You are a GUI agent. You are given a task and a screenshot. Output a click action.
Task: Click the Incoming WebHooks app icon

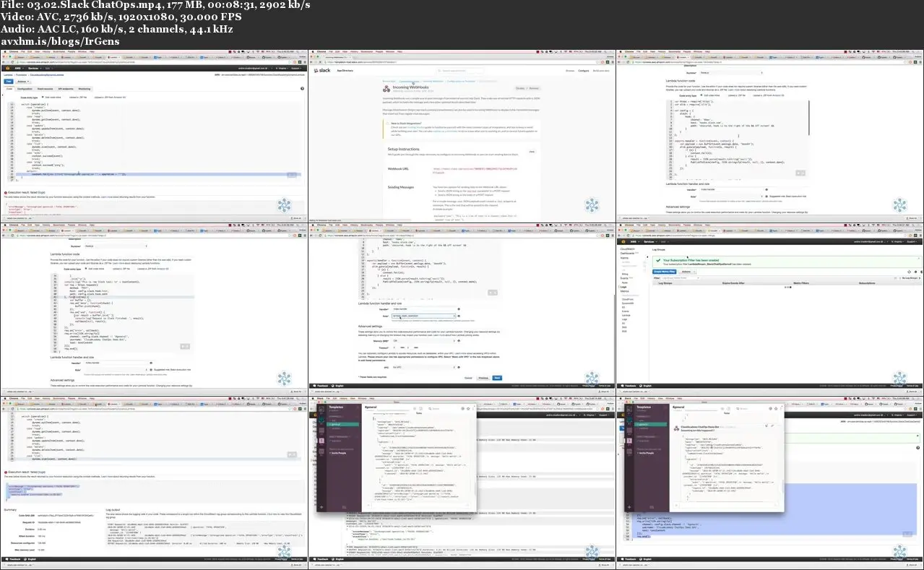387,89
